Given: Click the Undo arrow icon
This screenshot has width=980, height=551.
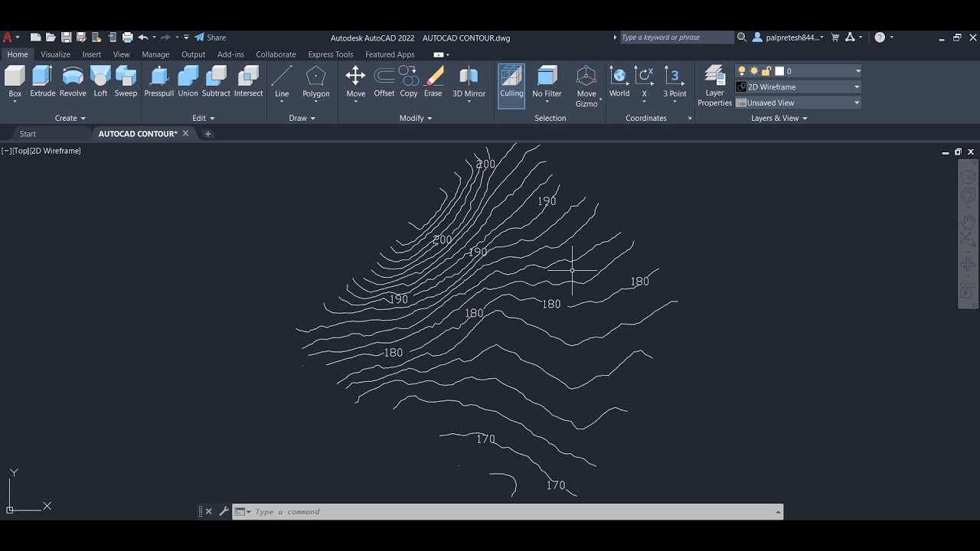Looking at the screenshot, I should [x=142, y=37].
